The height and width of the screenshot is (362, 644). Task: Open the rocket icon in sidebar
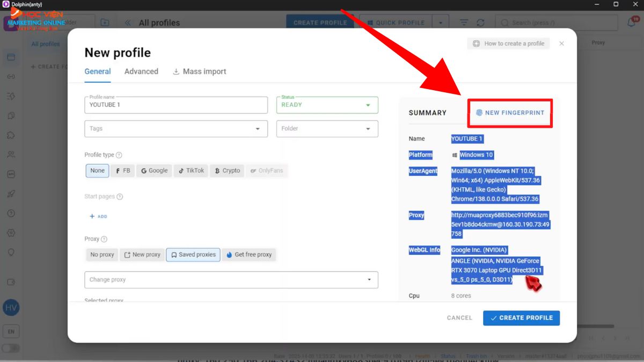coord(11,194)
